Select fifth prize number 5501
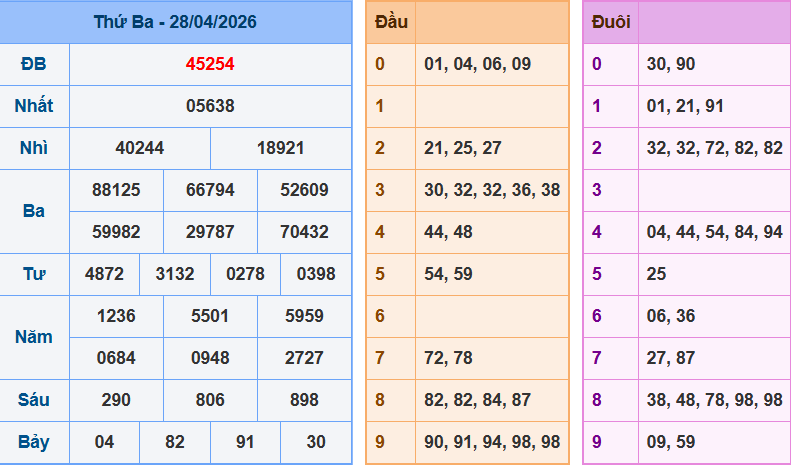 (210, 316)
